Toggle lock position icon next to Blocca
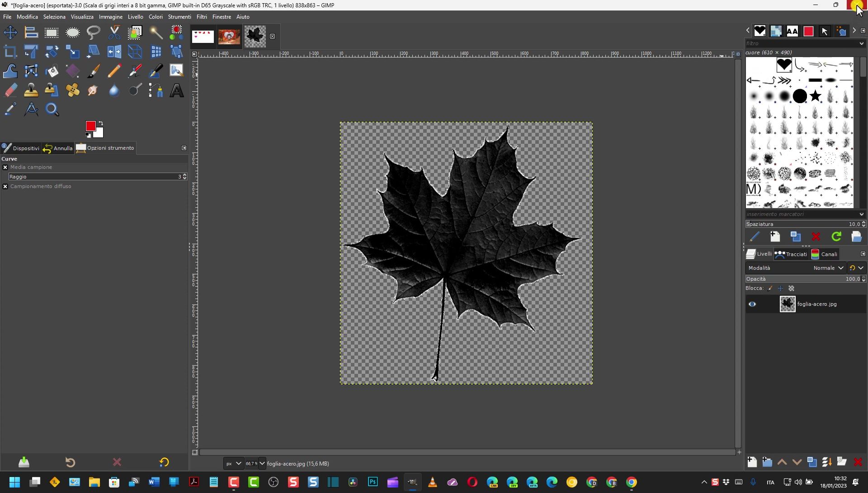 point(780,289)
